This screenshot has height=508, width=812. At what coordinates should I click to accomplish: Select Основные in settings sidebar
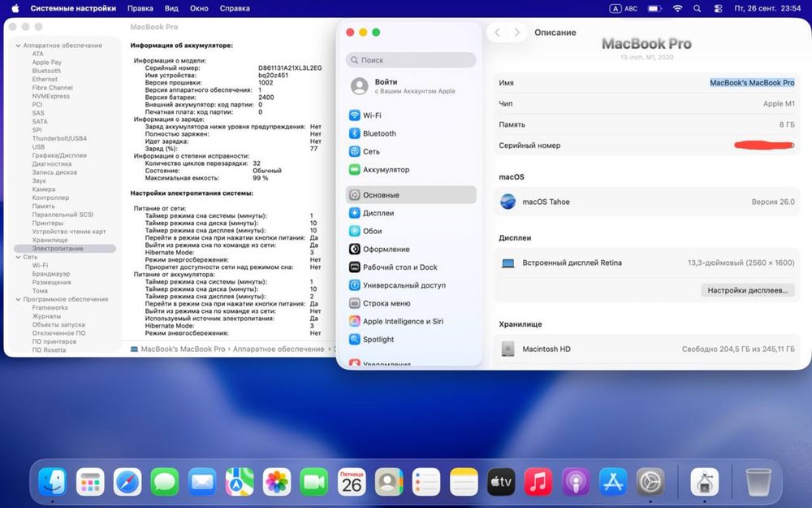[x=411, y=195]
